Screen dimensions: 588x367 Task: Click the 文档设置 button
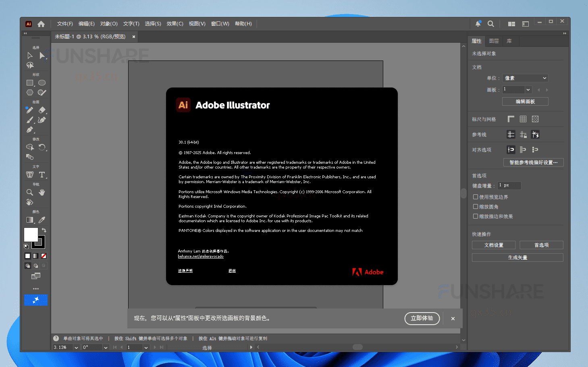point(494,245)
